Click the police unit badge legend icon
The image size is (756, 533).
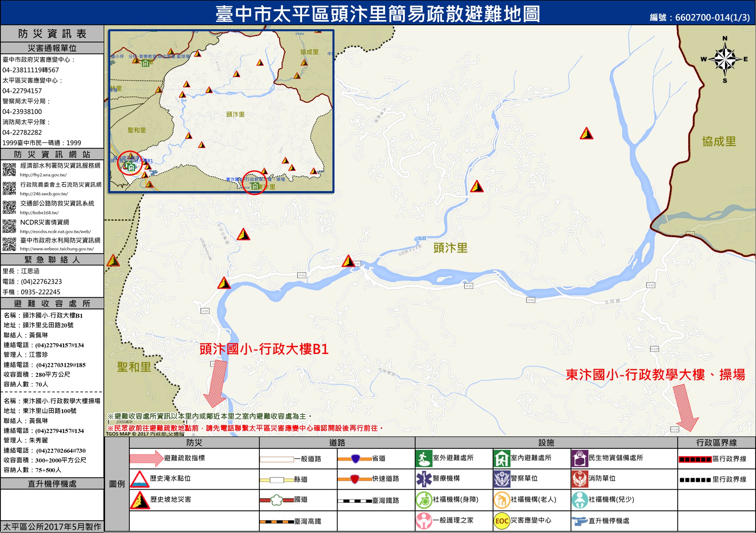(502, 479)
